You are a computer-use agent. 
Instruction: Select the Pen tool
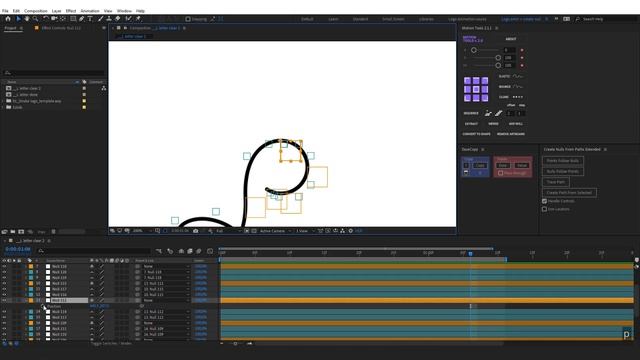click(82, 19)
